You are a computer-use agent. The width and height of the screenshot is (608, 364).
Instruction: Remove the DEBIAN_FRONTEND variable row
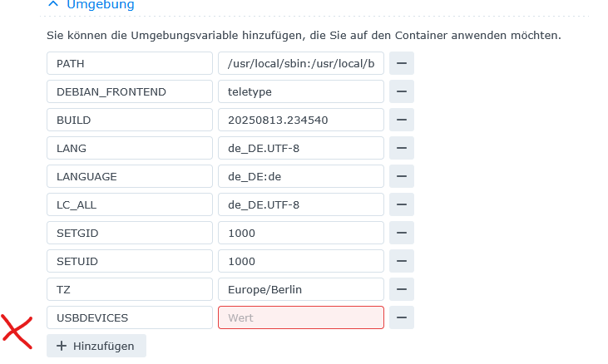(402, 91)
